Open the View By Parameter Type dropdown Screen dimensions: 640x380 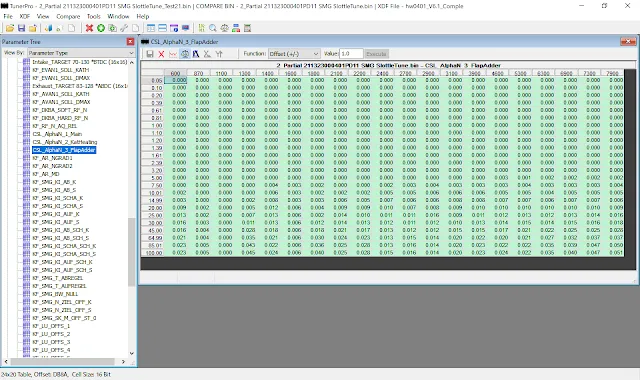point(81,53)
